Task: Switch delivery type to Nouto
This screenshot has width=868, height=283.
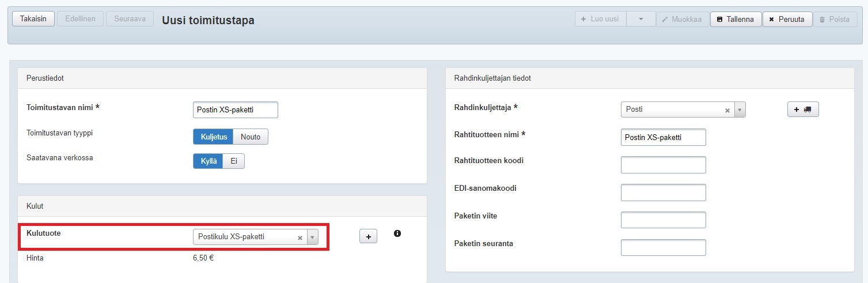Action: click(251, 137)
